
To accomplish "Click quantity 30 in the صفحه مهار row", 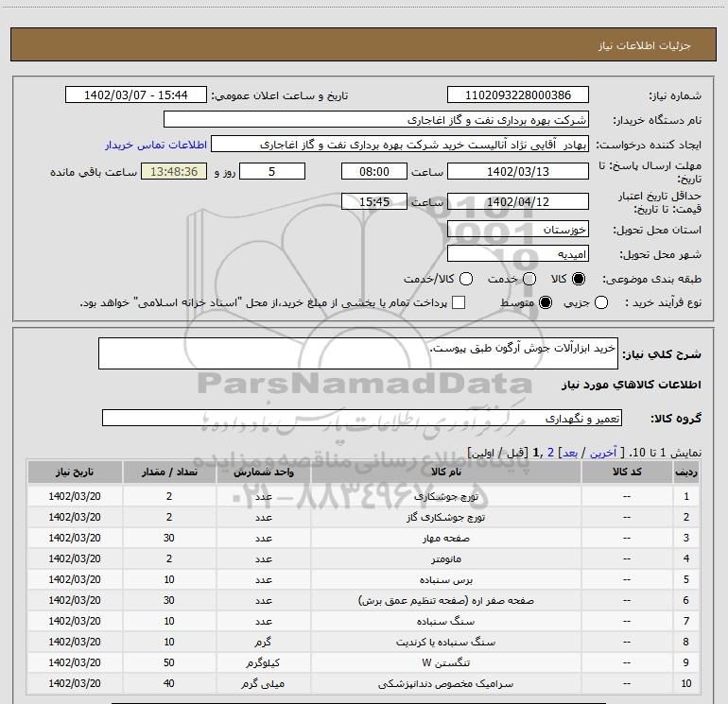I will pyautogui.click(x=169, y=538).
